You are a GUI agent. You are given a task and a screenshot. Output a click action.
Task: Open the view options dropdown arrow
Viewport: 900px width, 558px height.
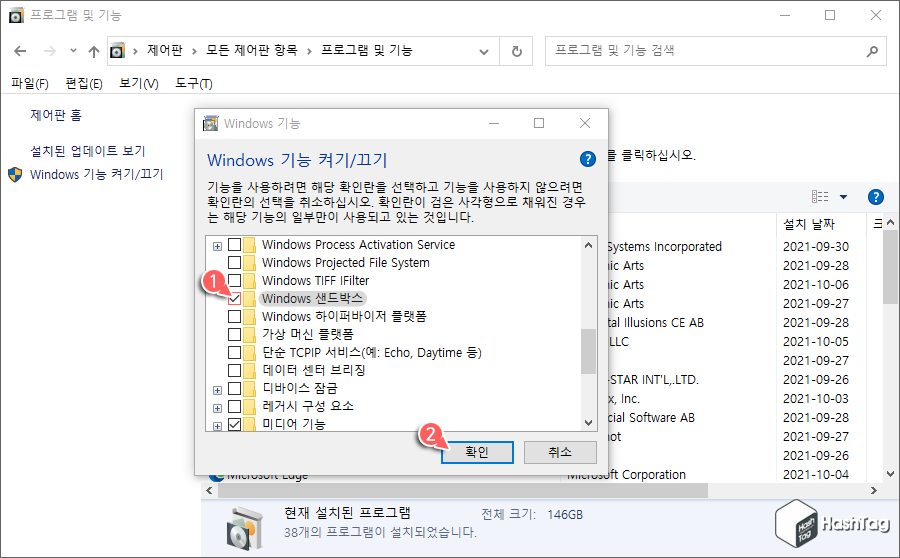[843, 197]
